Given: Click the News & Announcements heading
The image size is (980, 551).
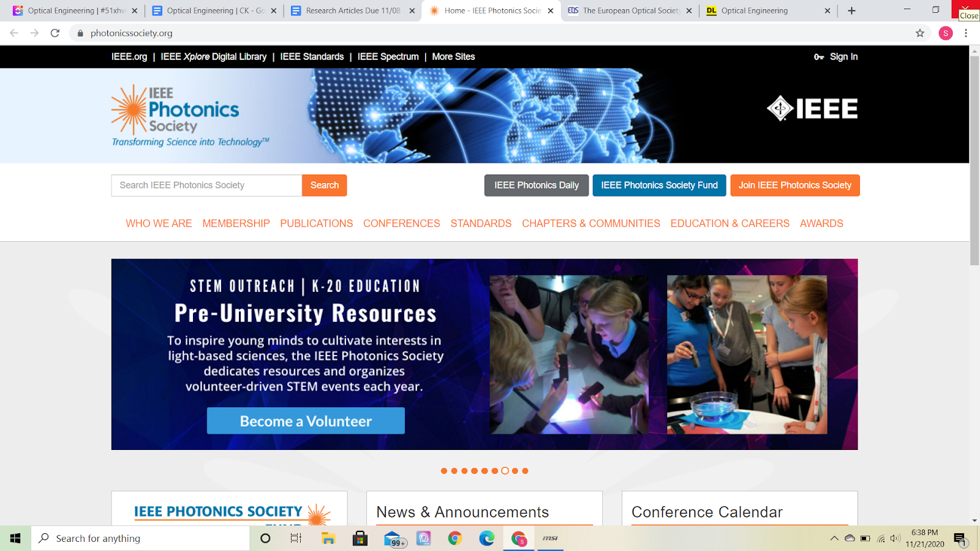Looking at the screenshot, I should (x=462, y=512).
